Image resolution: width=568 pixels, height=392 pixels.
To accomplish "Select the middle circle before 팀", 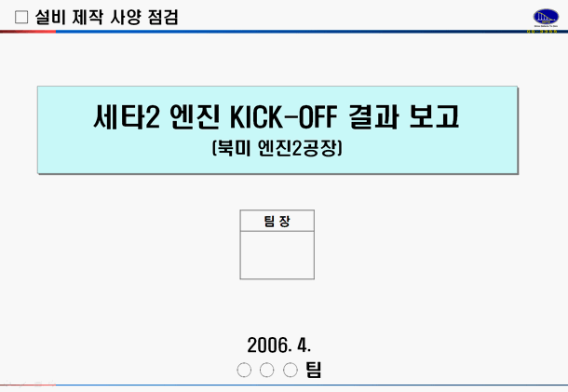I will coord(267,371).
